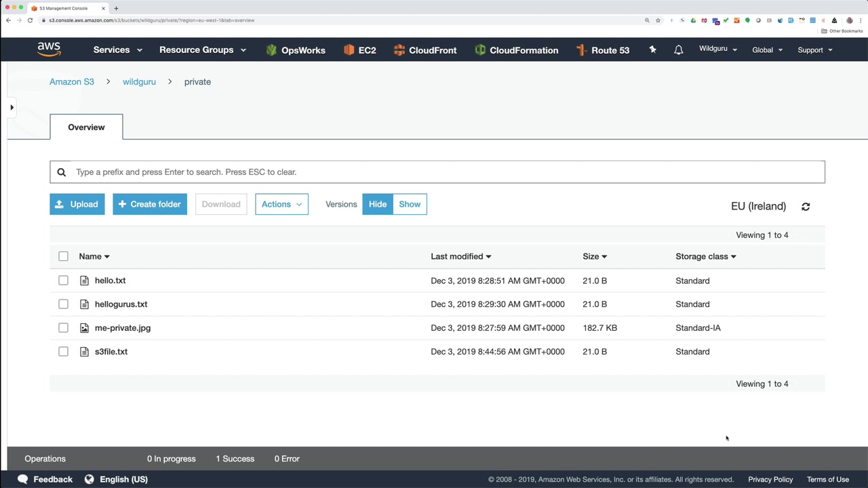Click the hello.txt file icon
Image resolution: width=868 pixels, height=488 pixels.
pos(84,281)
